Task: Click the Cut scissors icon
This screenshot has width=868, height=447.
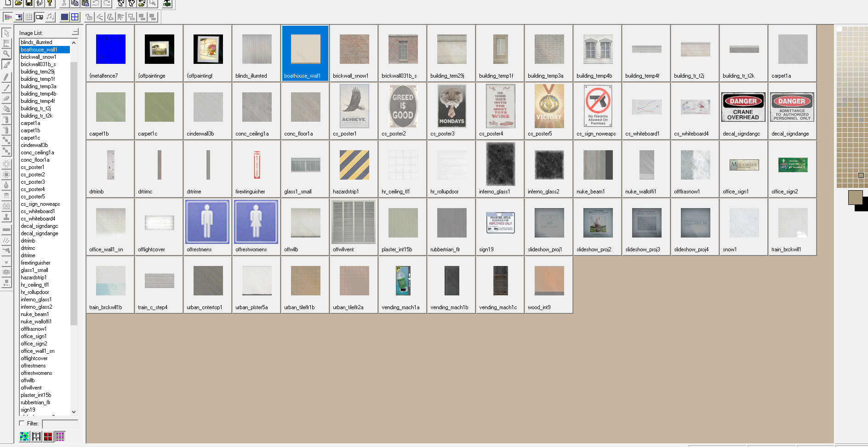Action: (63, 4)
